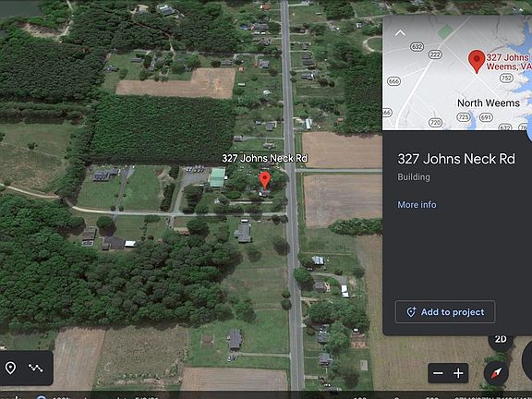Click the green-roofed building on the map
The image size is (532, 399).
(x=217, y=177)
